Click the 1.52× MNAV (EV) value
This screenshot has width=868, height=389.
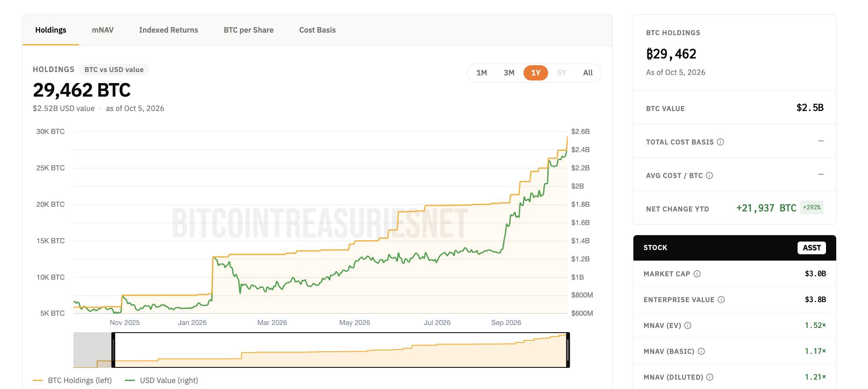click(815, 325)
